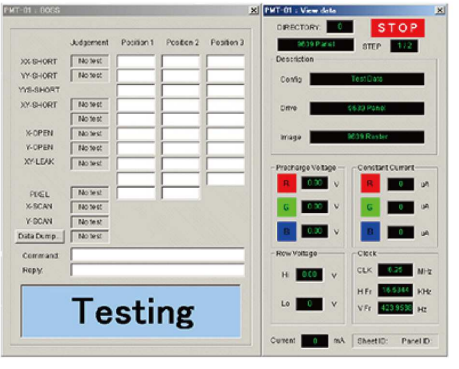The height and width of the screenshot is (369, 459).
Task: Click Y-SCAN judgement 'No test' box
Action: pos(90,222)
